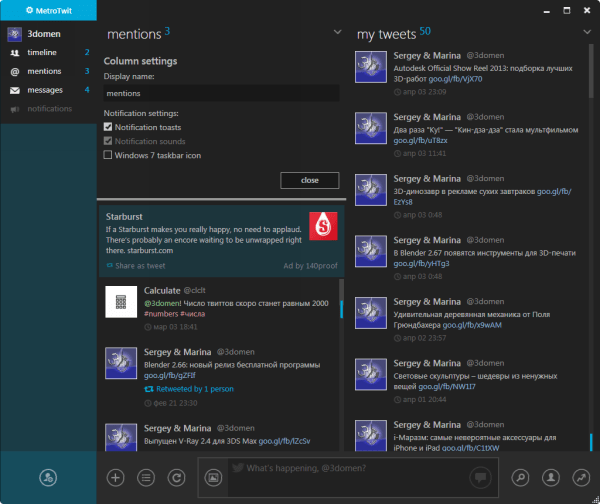Open goo.gl/fb/VjX70 Autodesk link
Viewport: 600px width, 504px height.
pos(455,79)
